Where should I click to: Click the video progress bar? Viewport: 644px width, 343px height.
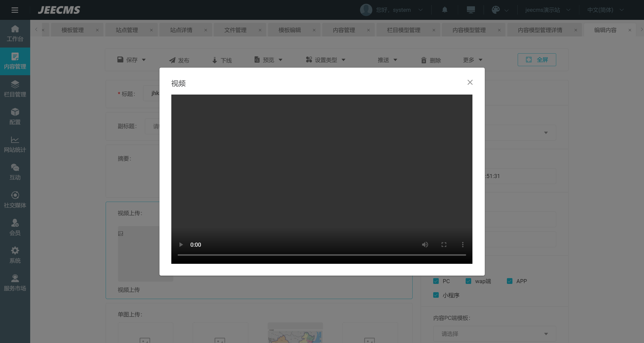321,255
